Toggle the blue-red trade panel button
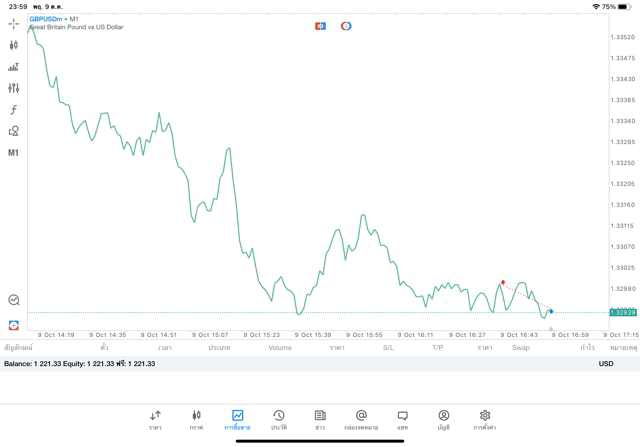The width and height of the screenshot is (640, 447). (x=320, y=26)
